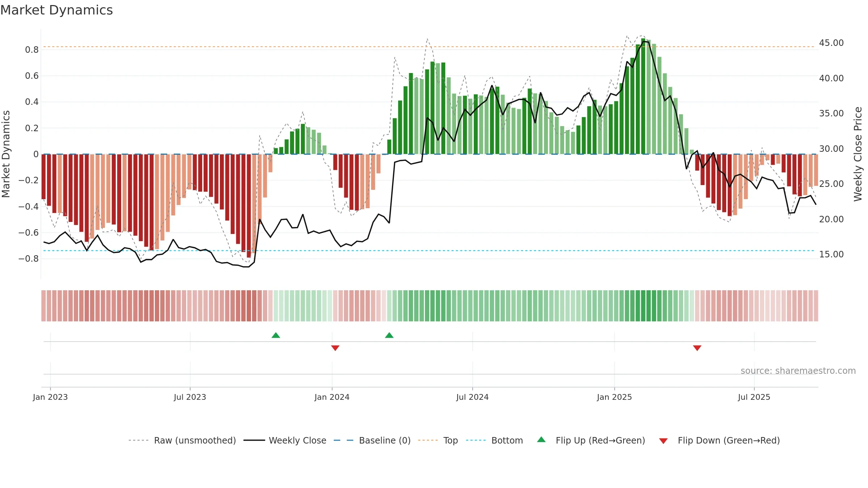The image size is (868, 488).
Task: Click the Market Dynamics chart title
Action: coord(56,10)
